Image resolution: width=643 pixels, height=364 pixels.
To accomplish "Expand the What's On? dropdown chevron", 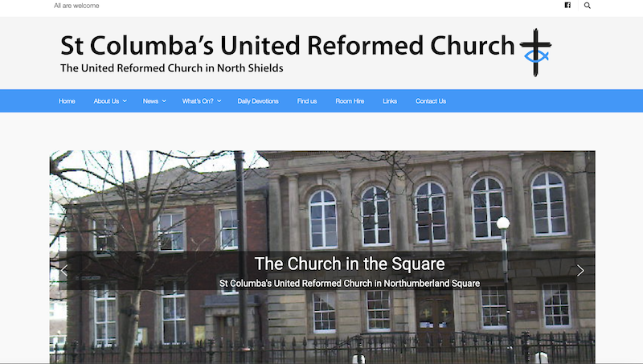I will (x=219, y=101).
